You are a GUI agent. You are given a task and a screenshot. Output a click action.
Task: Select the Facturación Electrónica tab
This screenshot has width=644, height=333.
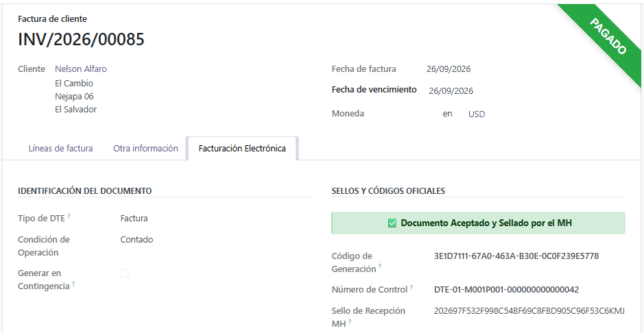coord(242,149)
